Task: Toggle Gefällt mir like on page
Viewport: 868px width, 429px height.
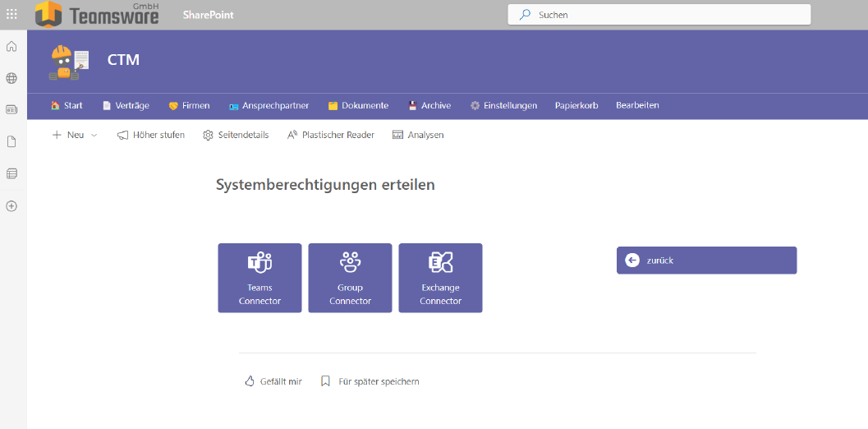Action: point(273,381)
